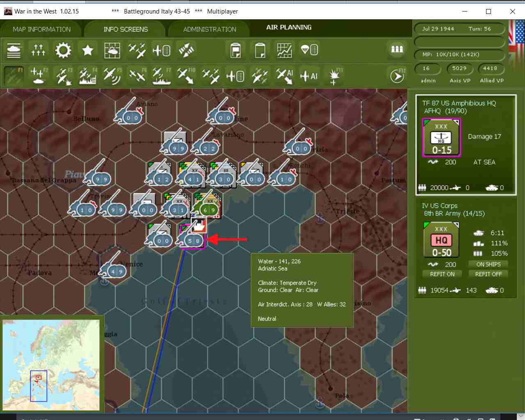Screen dimensions: 525x420
Task: Select the F3 ground attack air icon
Action: [x=63, y=76]
